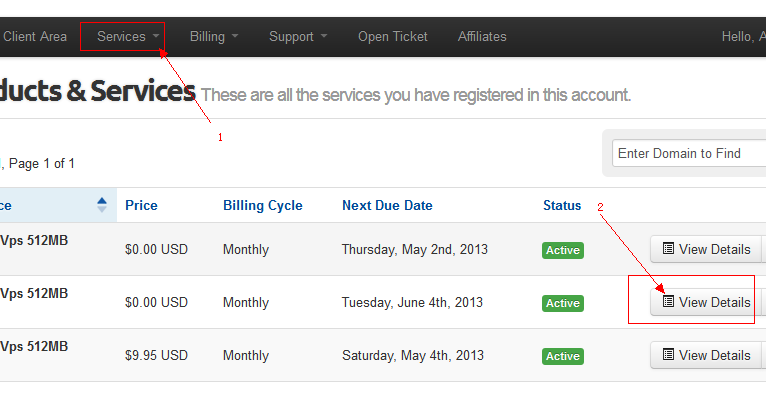Expand the Billing dropdown menu

214,36
